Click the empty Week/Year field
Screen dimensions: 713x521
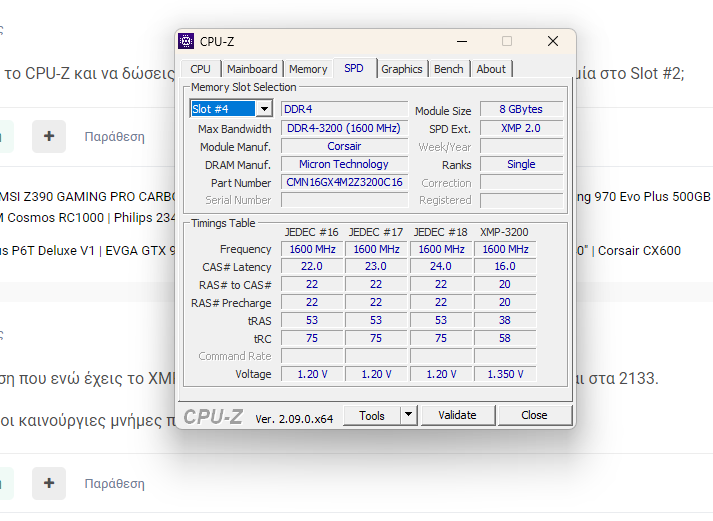tap(521, 146)
